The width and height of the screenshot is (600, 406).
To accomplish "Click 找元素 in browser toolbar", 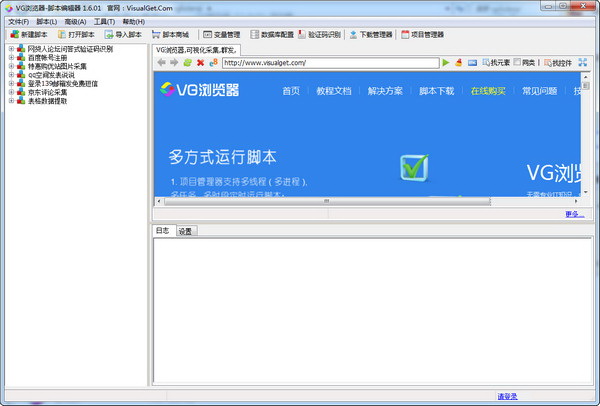I will [x=496, y=62].
